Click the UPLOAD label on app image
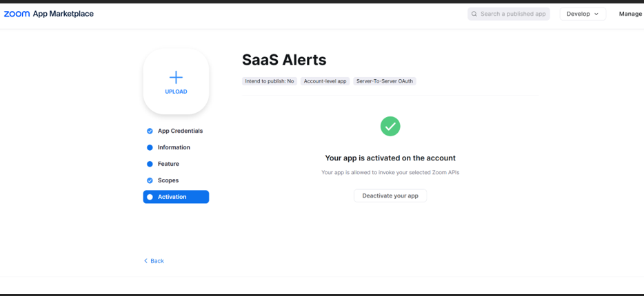 pos(176,92)
